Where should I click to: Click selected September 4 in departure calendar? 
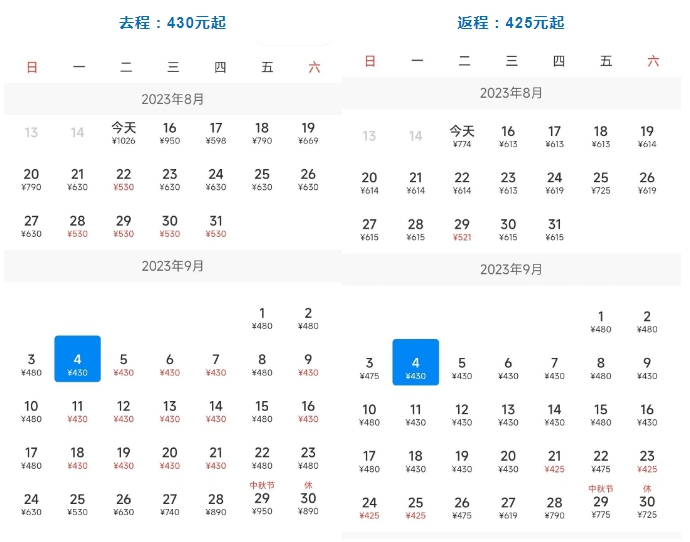point(77,360)
